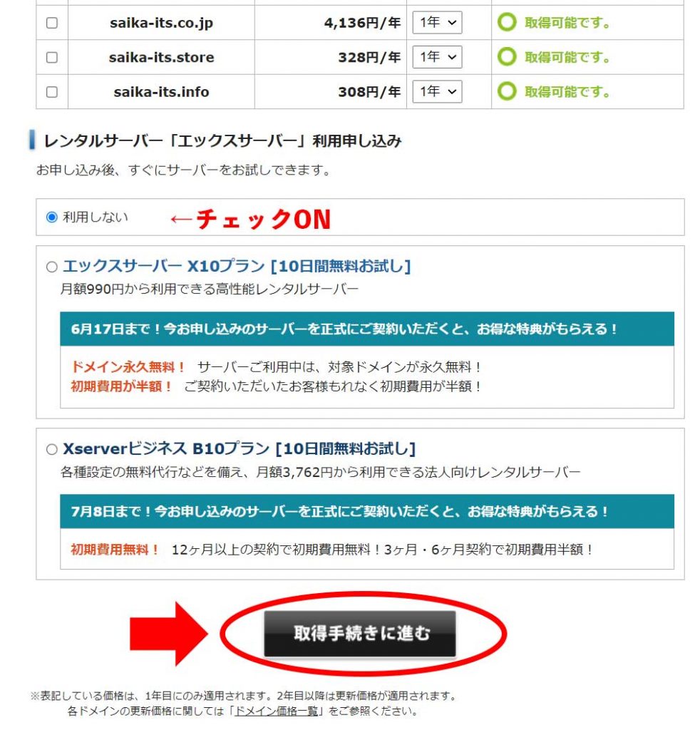Click the 初期費用が半額！ text
Viewport: 700px width, 730px height.
click(122, 386)
